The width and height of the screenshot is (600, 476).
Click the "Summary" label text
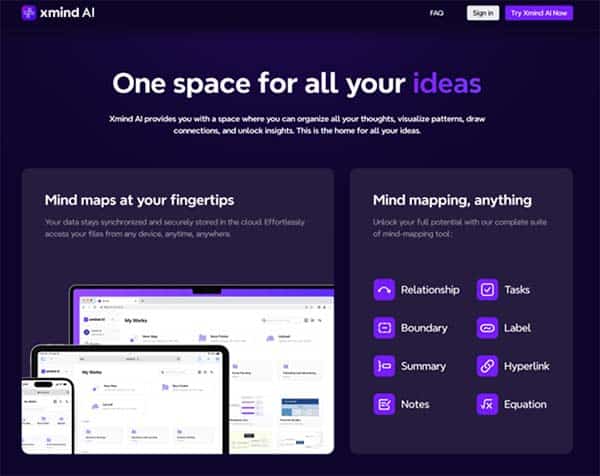[423, 366]
